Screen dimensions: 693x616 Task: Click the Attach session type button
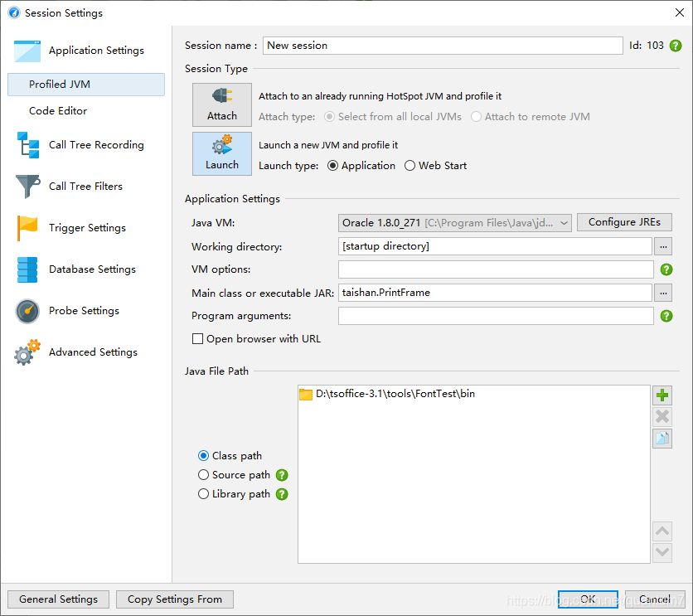coord(222,104)
